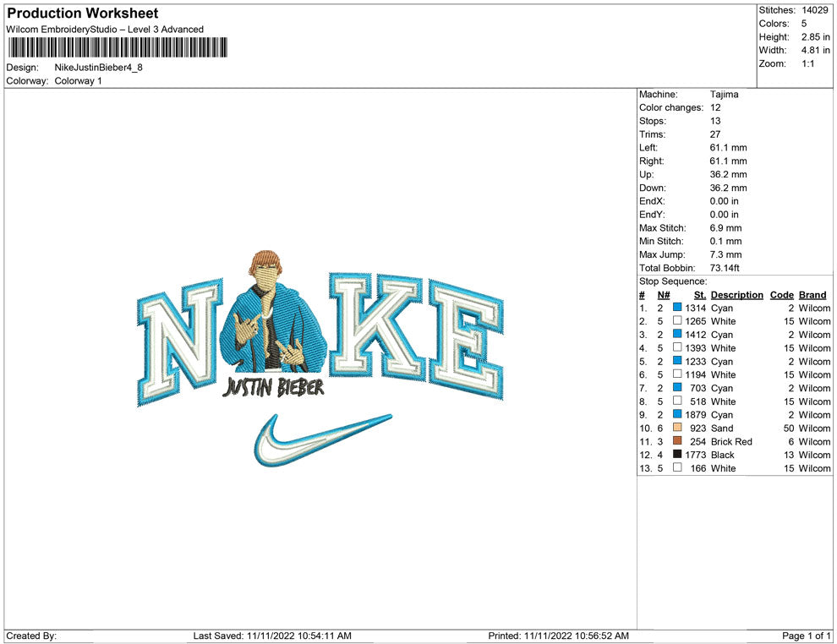837x644 pixels.
Task: Click the "St." column header
Action: (700, 294)
